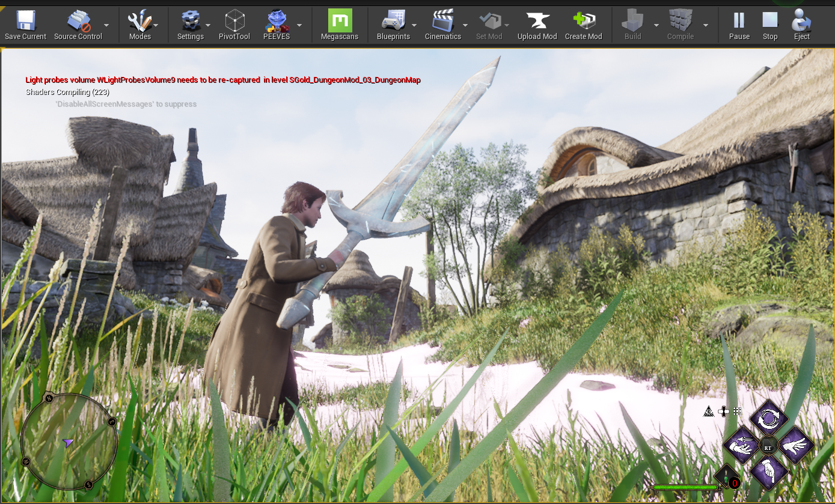Click the Save Current floppy disk icon
Image resolution: width=835 pixels, height=504 pixels.
coord(25,21)
